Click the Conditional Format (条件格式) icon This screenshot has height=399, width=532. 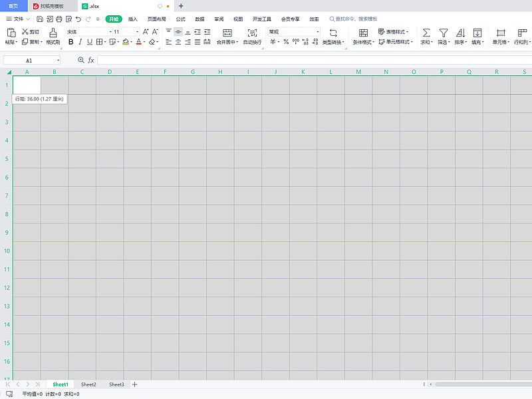[x=363, y=33]
